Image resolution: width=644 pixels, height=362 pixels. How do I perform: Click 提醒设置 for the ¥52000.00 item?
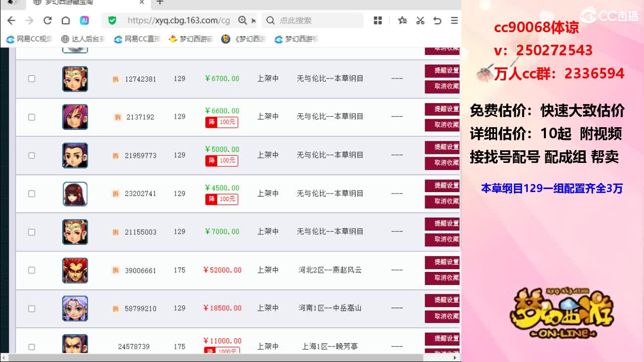pos(442,262)
